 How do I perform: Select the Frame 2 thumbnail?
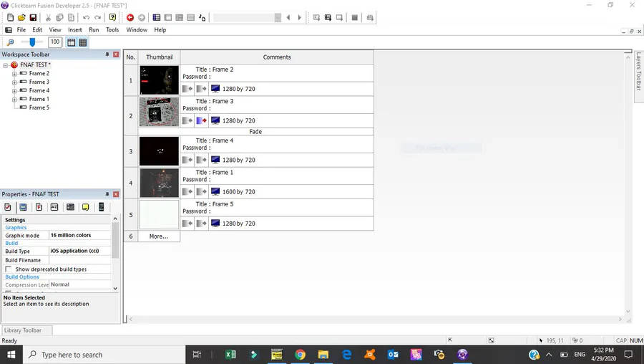coord(160,80)
